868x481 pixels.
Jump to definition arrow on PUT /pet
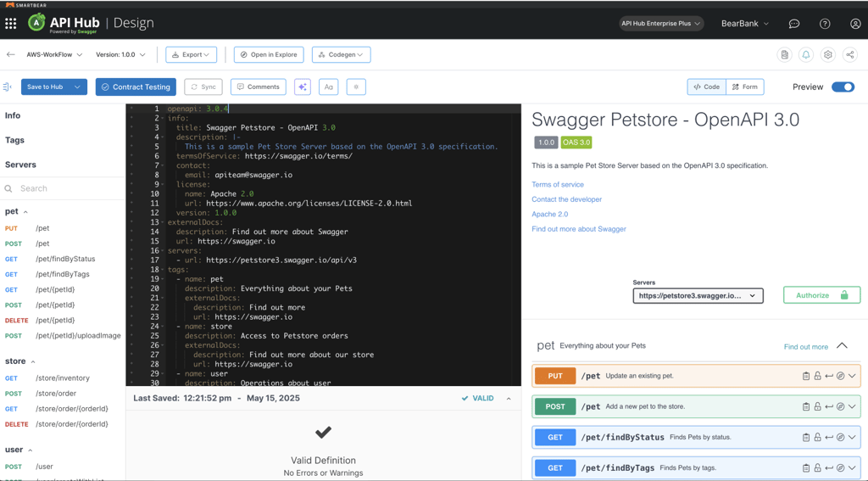(829, 376)
